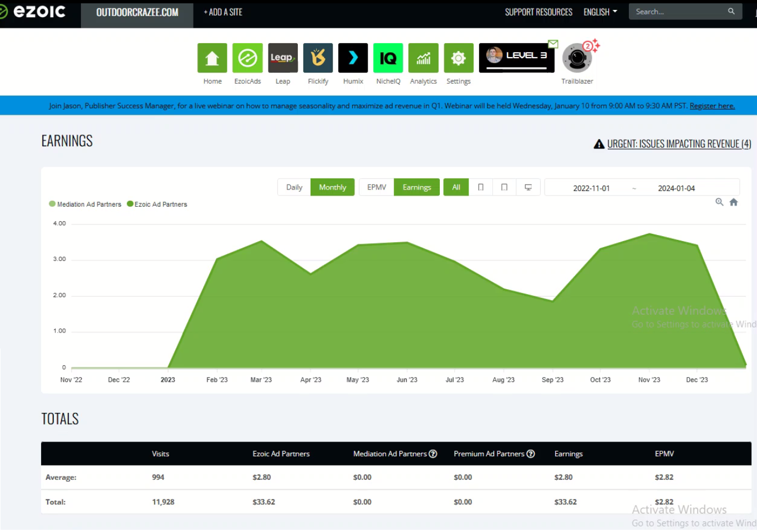Click the envelope message icon
Screen dimensions: 757x532
(553, 44)
